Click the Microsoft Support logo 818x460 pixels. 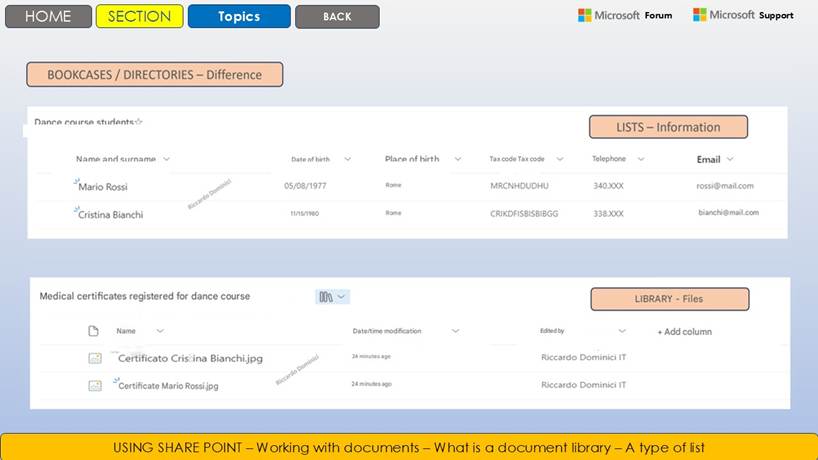click(x=743, y=15)
